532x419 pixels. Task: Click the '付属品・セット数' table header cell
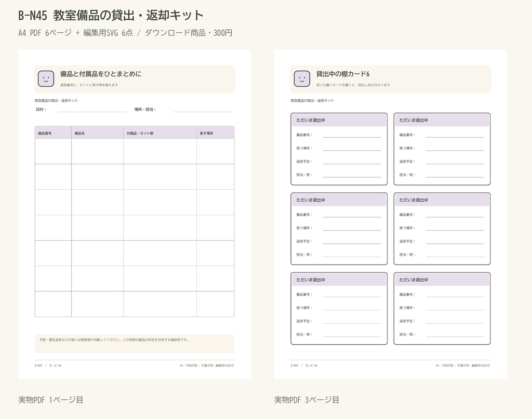tap(160, 133)
